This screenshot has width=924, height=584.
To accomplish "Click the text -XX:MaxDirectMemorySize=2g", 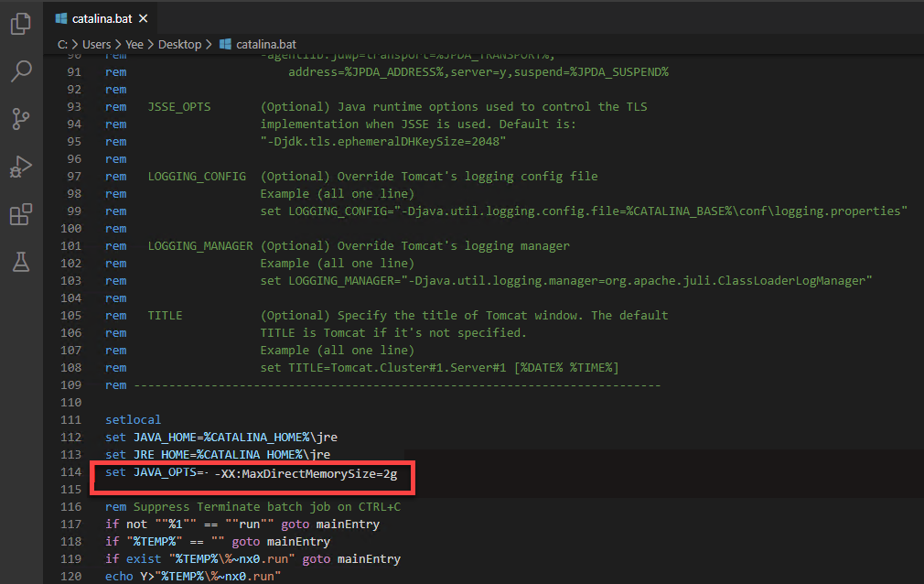I will point(306,473).
